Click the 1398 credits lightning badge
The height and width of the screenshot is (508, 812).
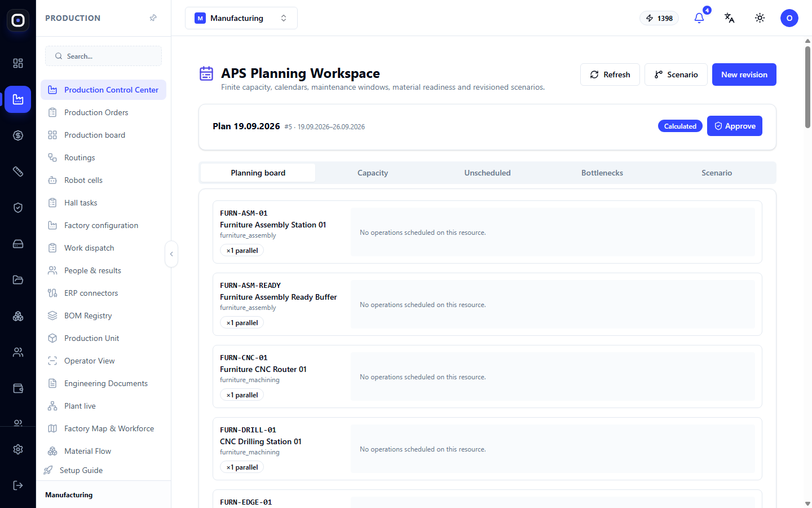pyautogui.click(x=659, y=18)
